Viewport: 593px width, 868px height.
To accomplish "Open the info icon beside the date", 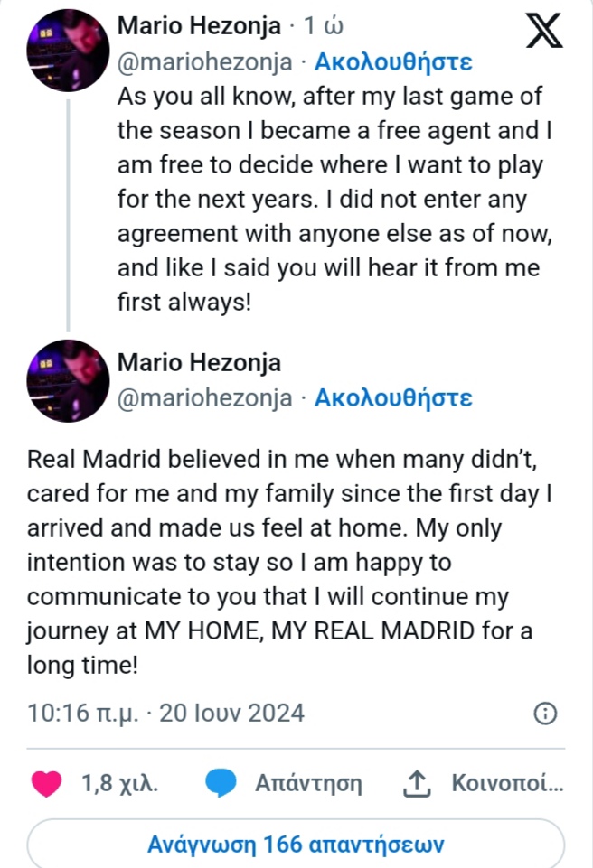I will (x=545, y=714).
